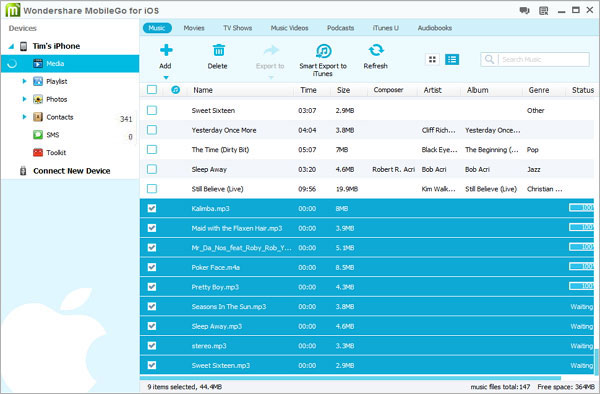Uncheck the stereo.mp3 checkbox

point(152,345)
